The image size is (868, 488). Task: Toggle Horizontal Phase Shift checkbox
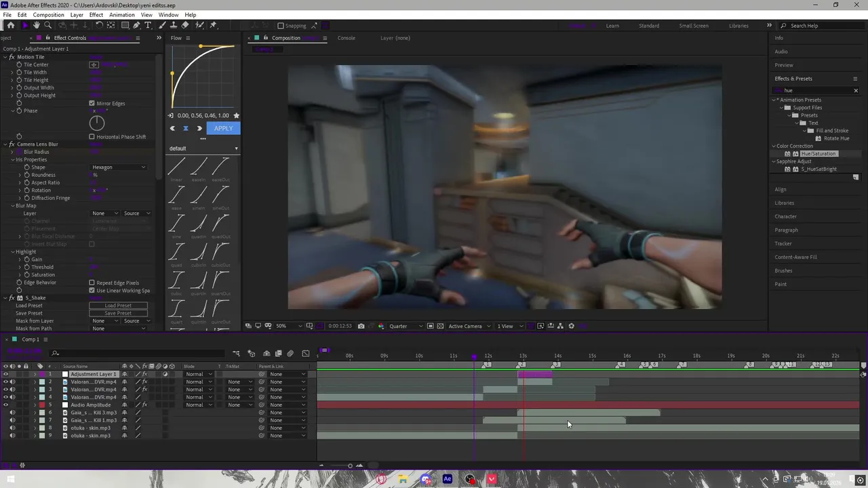(92, 136)
